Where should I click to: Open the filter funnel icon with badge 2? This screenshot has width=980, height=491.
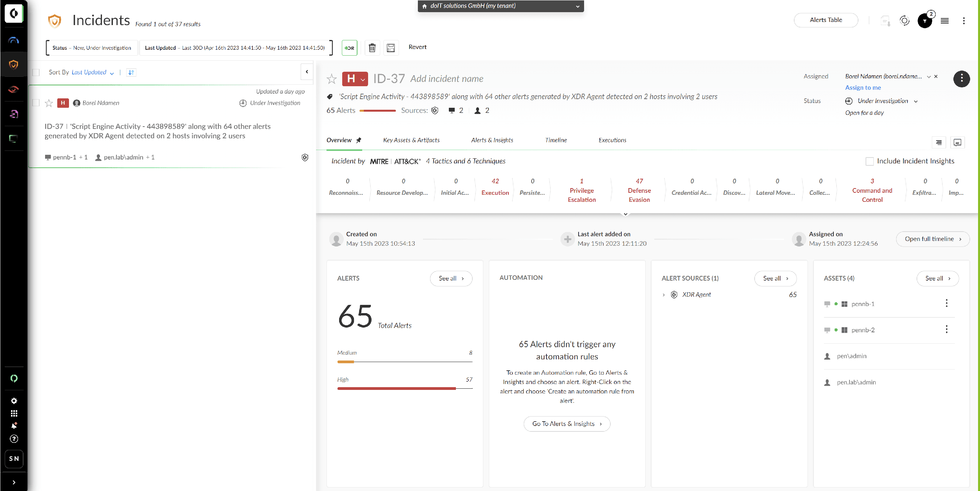click(926, 20)
